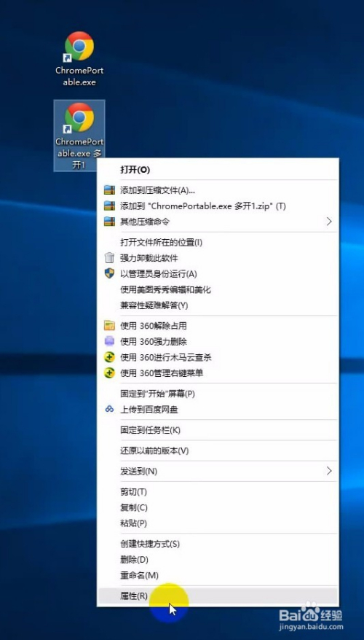Choose 粘贴(P) from the menu
The width and height of the screenshot is (364, 640).
click(218, 523)
